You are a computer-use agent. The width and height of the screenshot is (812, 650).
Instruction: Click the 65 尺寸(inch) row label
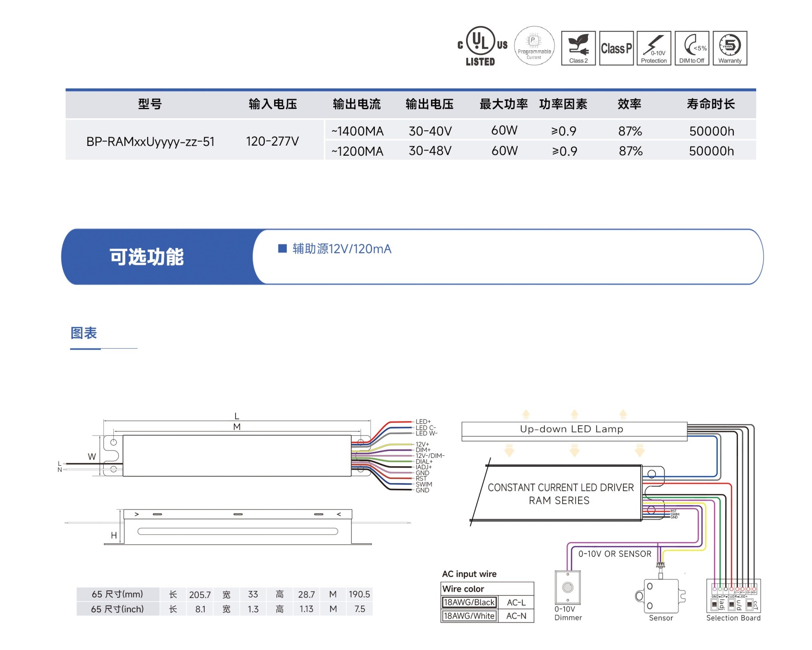[118, 609]
